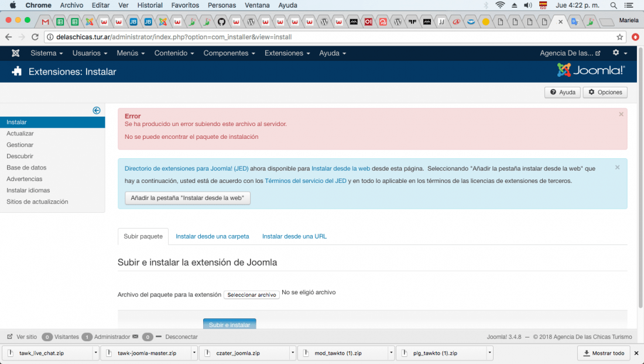Switch to Instalar desde una carpeta tab

coord(213,236)
